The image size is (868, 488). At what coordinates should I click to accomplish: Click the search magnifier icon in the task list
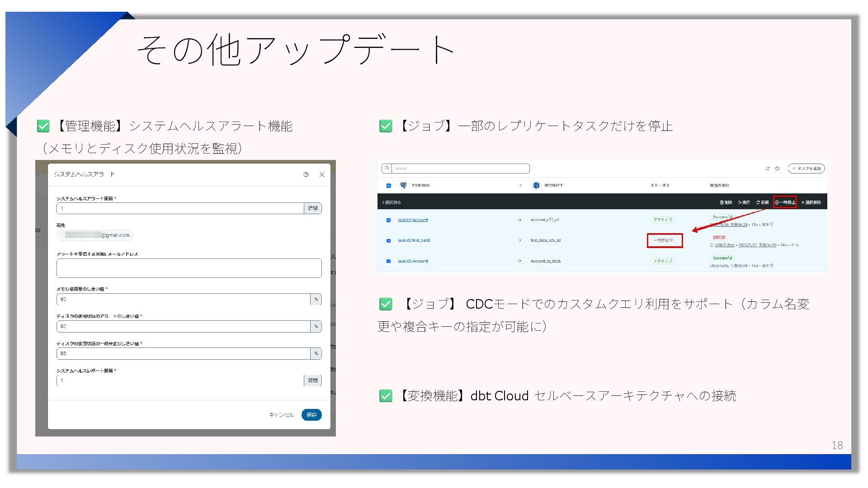(387, 169)
